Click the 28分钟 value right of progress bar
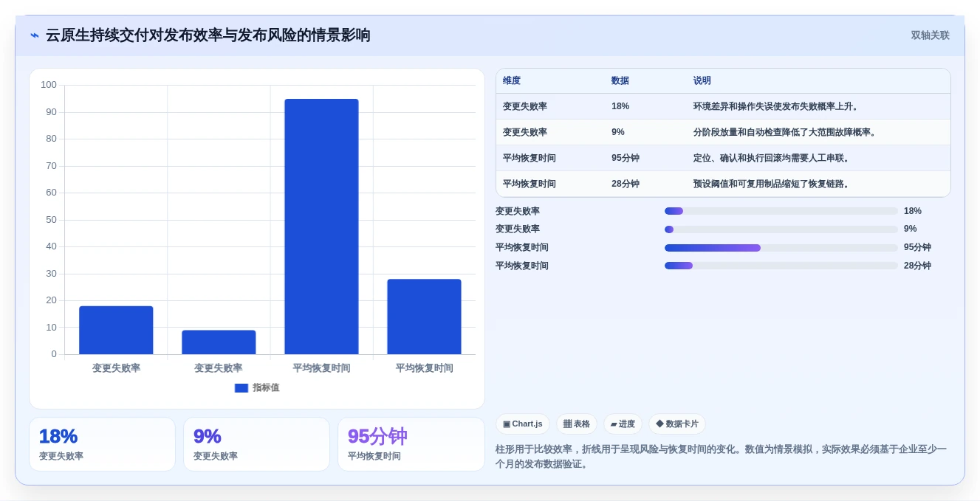This screenshot has height=501, width=980. click(917, 266)
